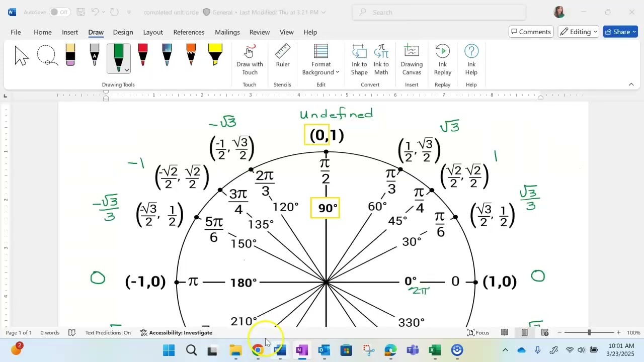This screenshot has width=644, height=362.
Task: Click the zoom out minus button
Action: (559, 333)
